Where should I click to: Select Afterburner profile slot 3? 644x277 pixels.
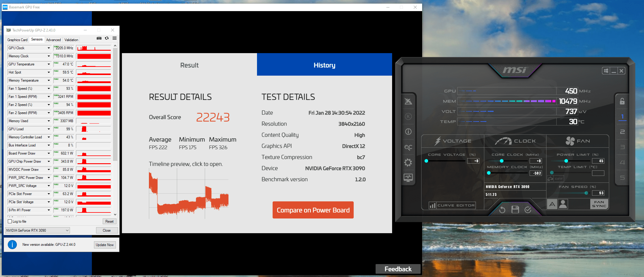[x=622, y=147]
